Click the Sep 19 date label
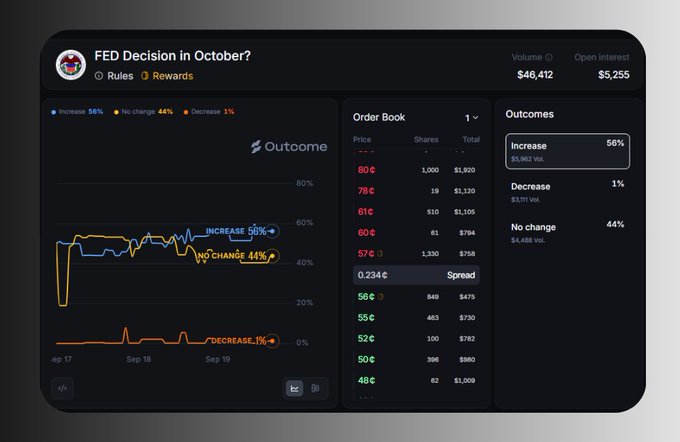Image resolution: width=680 pixels, height=442 pixels. [x=218, y=359]
